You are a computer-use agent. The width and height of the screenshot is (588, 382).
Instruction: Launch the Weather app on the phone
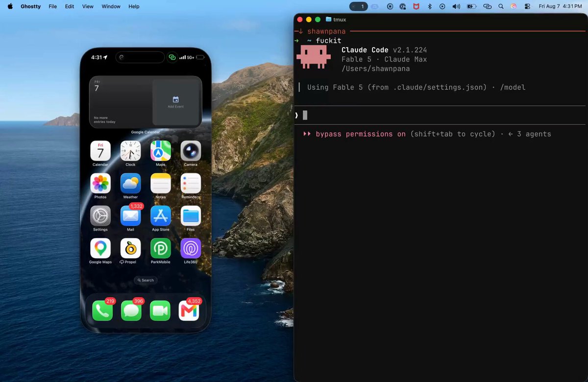(x=130, y=183)
